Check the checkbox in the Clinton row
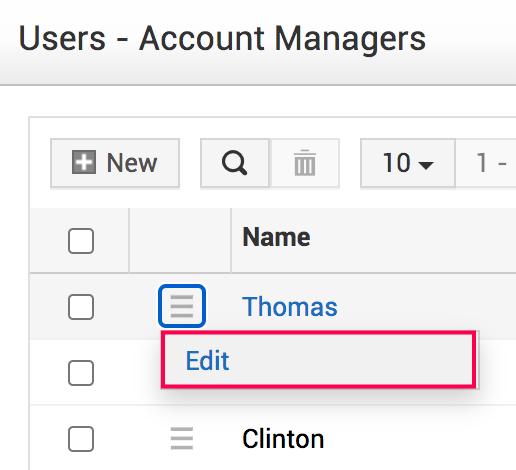Image resolution: width=516 pixels, height=470 pixels. coord(81,439)
